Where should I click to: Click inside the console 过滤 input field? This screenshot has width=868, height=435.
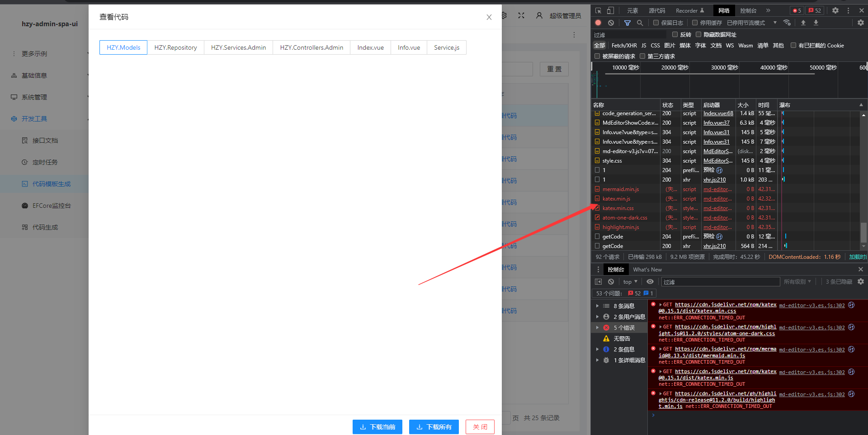(x=721, y=281)
